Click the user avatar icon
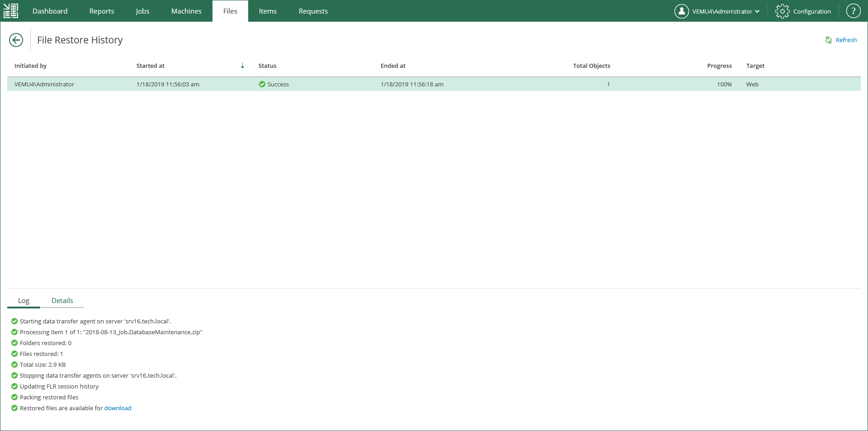The width and height of the screenshot is (868, 431). pos(681,11)
